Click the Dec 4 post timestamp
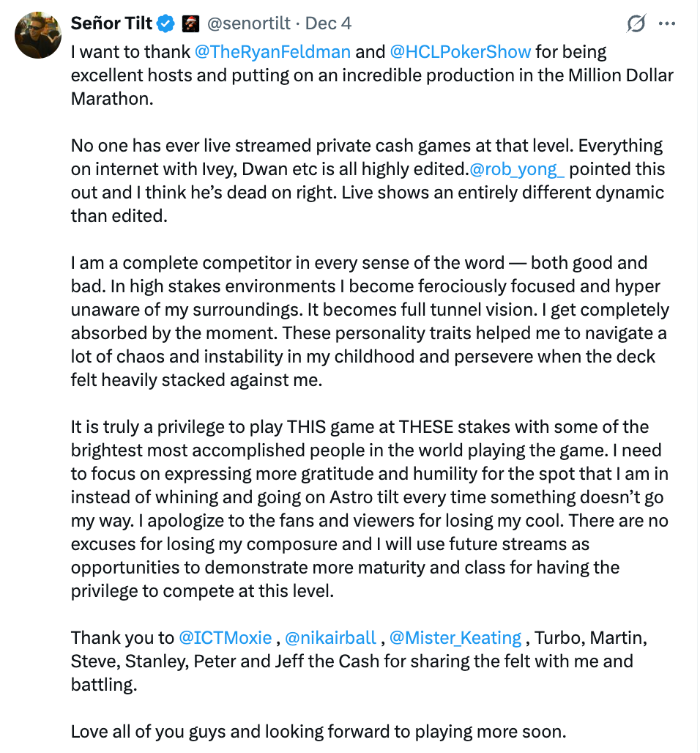This screenshot has height=753, width=700. (328, 23)
